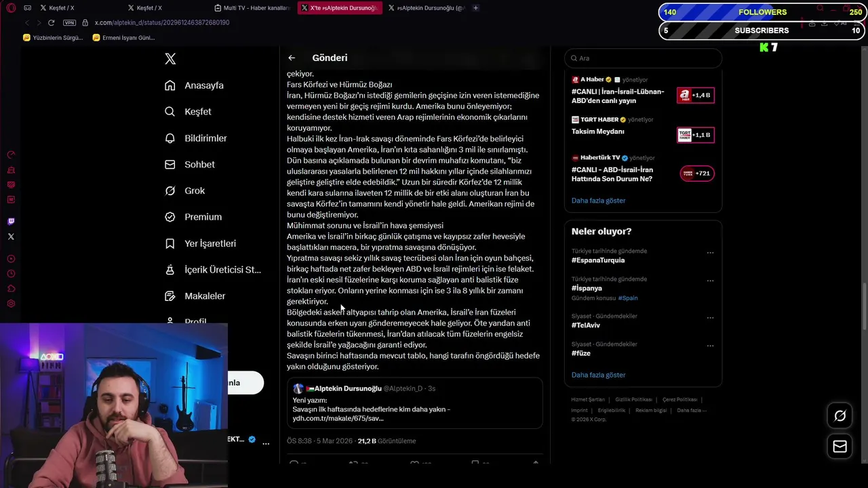Open Erişilebilirlik footer link
The height and width of the screenshot is (488, 868).
612,410
